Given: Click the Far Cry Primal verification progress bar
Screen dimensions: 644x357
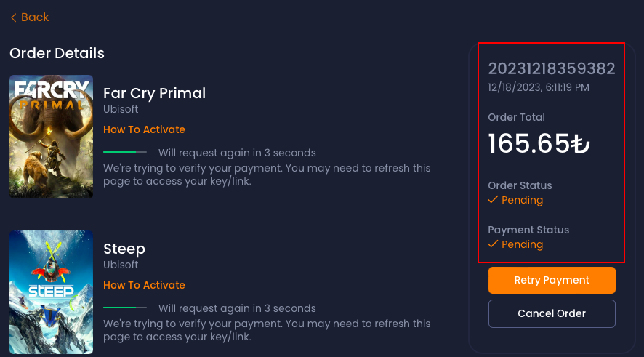Looking at the screenshot, I should (x=125, y=153).
